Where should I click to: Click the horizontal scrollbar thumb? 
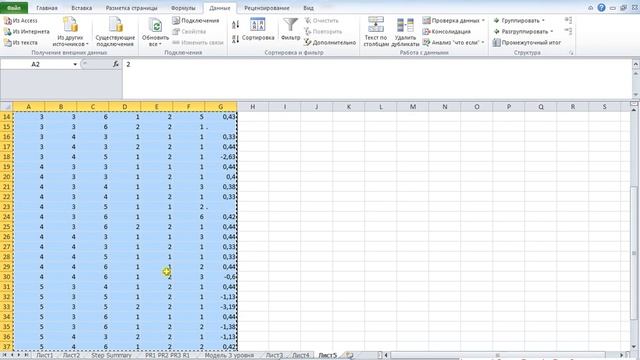[x=497, y=356]
